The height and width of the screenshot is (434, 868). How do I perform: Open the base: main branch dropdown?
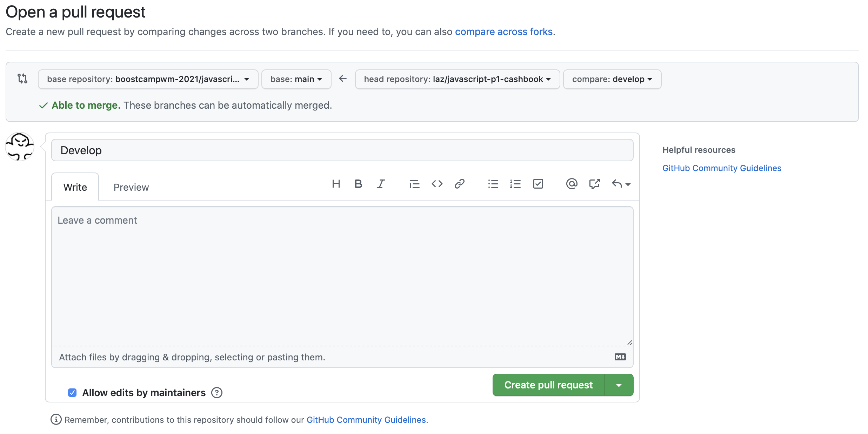[x=296, y=79]
